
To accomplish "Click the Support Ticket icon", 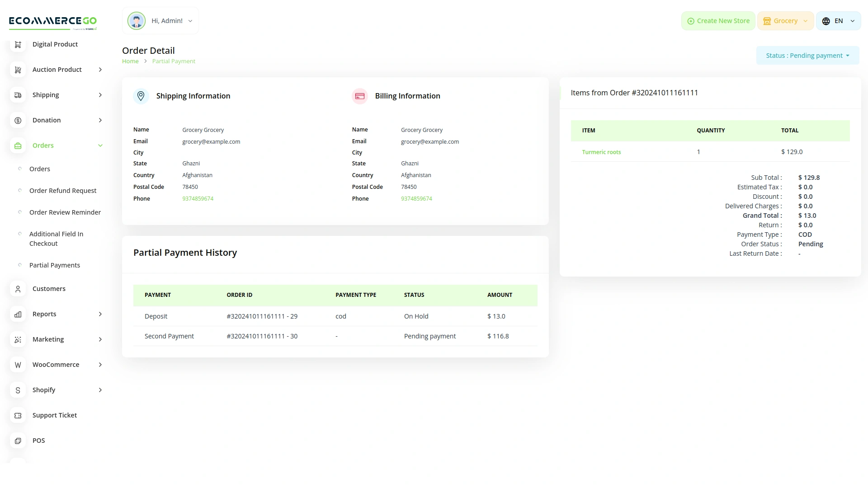I will 18,415.
